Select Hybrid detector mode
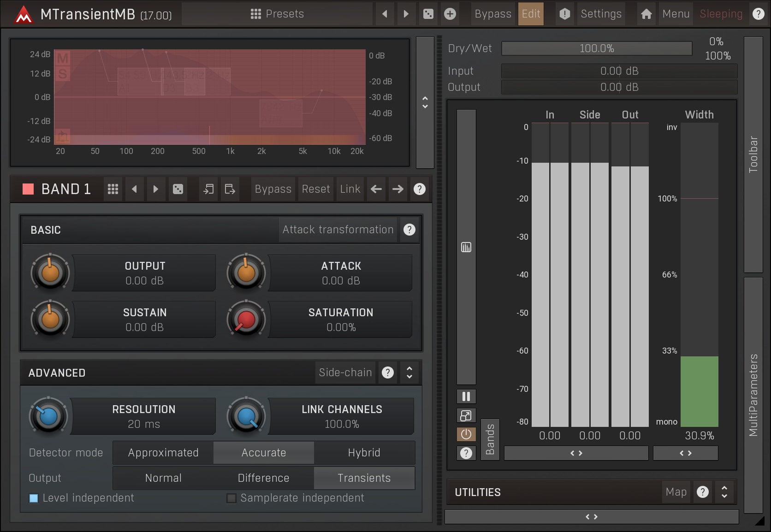Image resolution: width=771 pixels, height=532 pixels. pos(364,453)
